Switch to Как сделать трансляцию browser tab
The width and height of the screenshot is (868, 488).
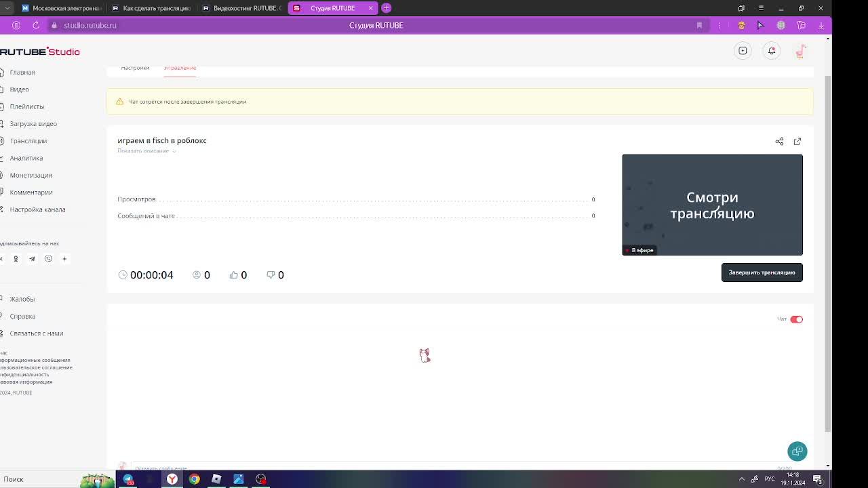tap(151, 8)
